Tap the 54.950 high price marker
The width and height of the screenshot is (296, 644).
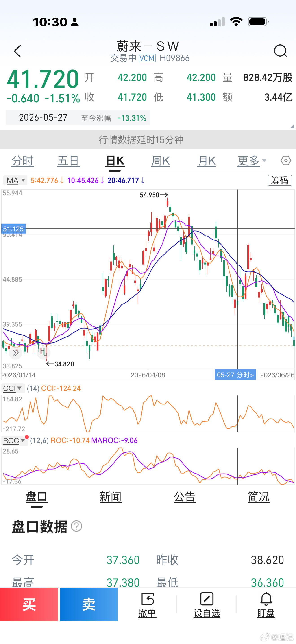point(154,195)
